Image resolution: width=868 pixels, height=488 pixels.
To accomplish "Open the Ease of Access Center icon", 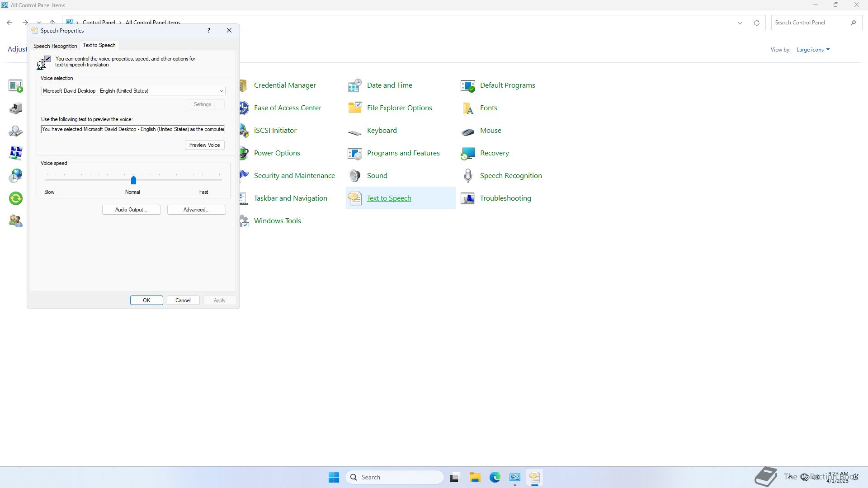I will [244, 108].
